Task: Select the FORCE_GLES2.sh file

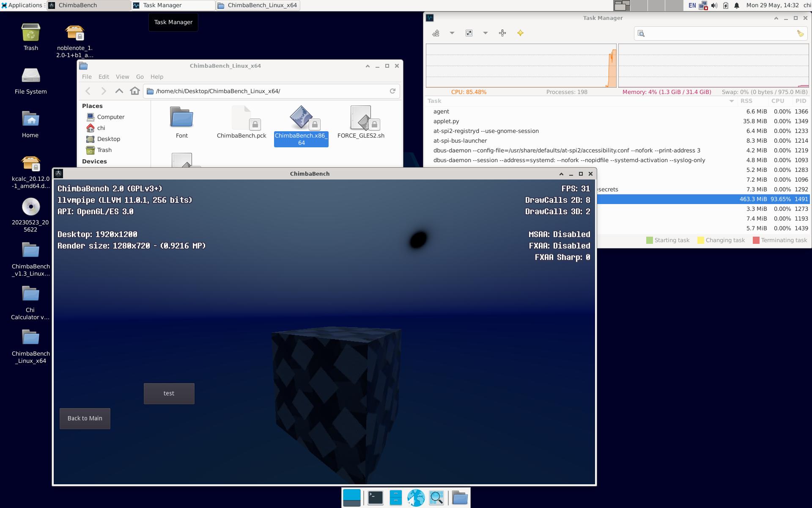Action: [361, 122]
